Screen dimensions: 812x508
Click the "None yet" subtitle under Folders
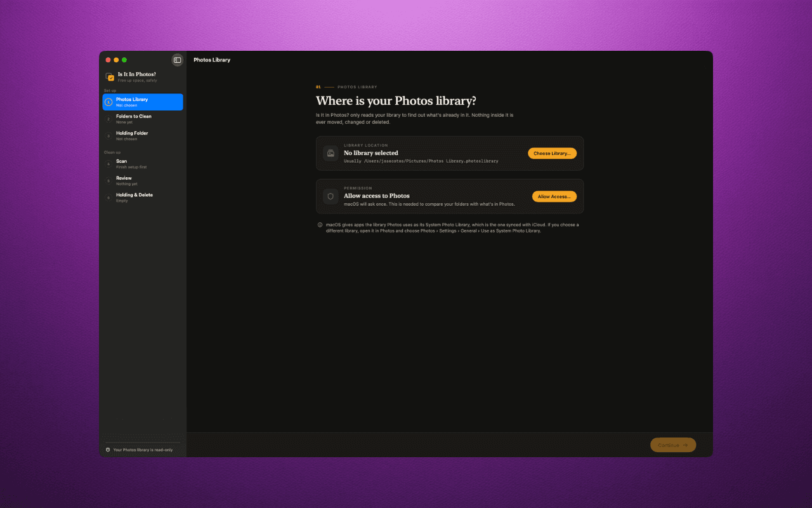tap(124, 122)
